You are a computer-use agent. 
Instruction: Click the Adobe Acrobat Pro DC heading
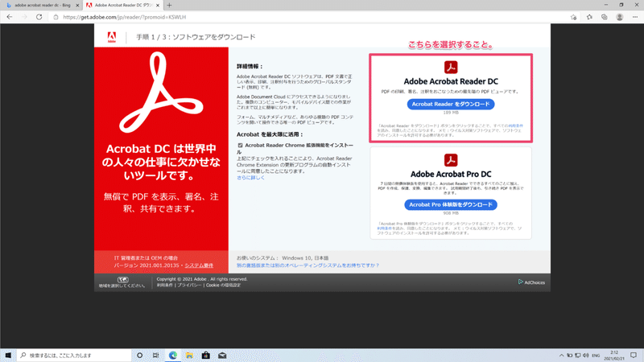[x=451, y=174]
